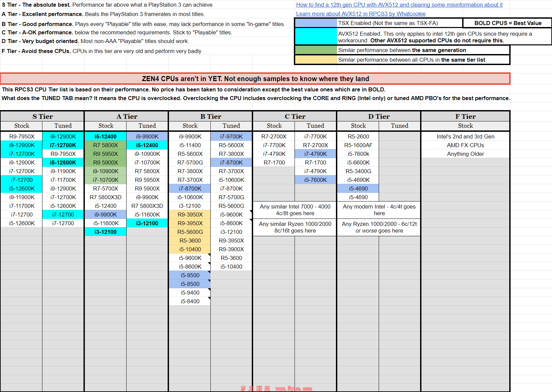Click the i5-9400 cell
Image resolution: width=552 pixels, height=392 pixels.
[x=190, y=293]
